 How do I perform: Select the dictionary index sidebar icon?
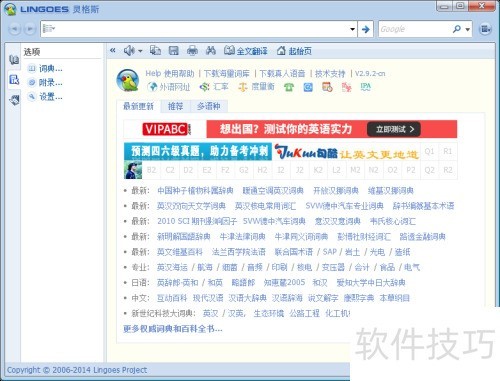[x=14, y=60]
